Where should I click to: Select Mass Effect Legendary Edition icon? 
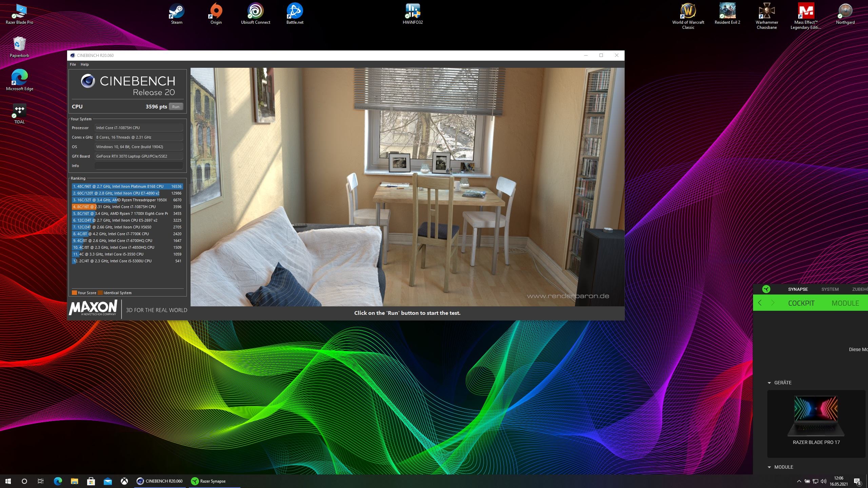click(806, 16)
